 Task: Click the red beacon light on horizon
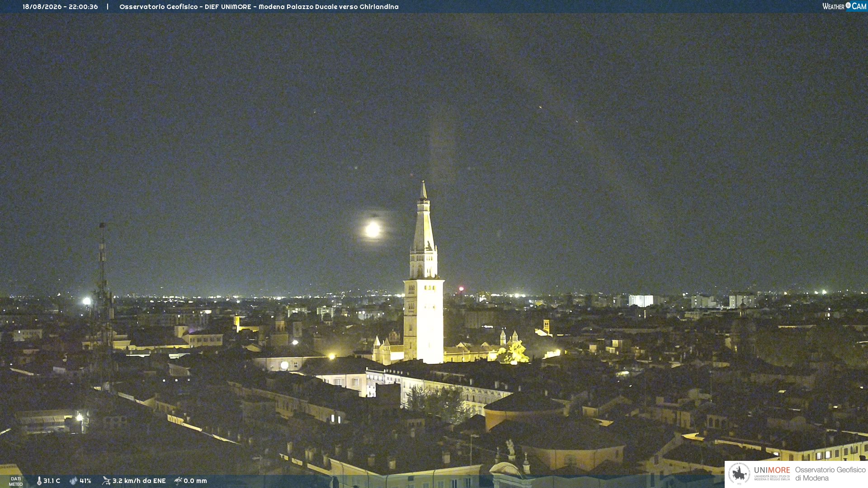click(461, 289)
